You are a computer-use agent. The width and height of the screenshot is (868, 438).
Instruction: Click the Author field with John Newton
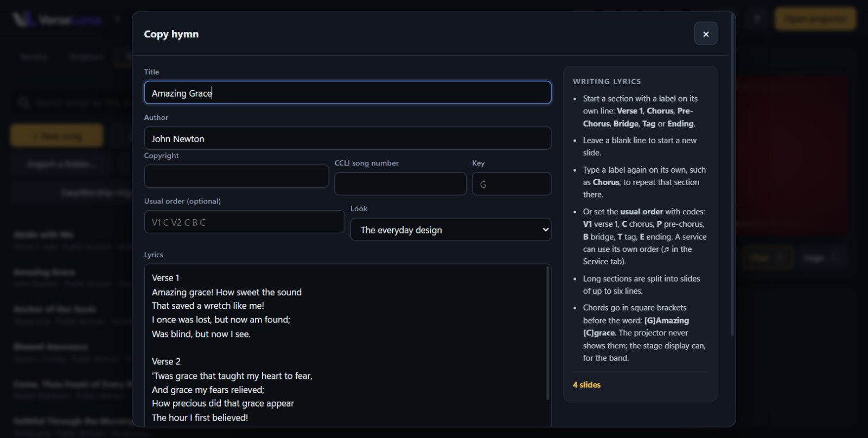point(348,138)
